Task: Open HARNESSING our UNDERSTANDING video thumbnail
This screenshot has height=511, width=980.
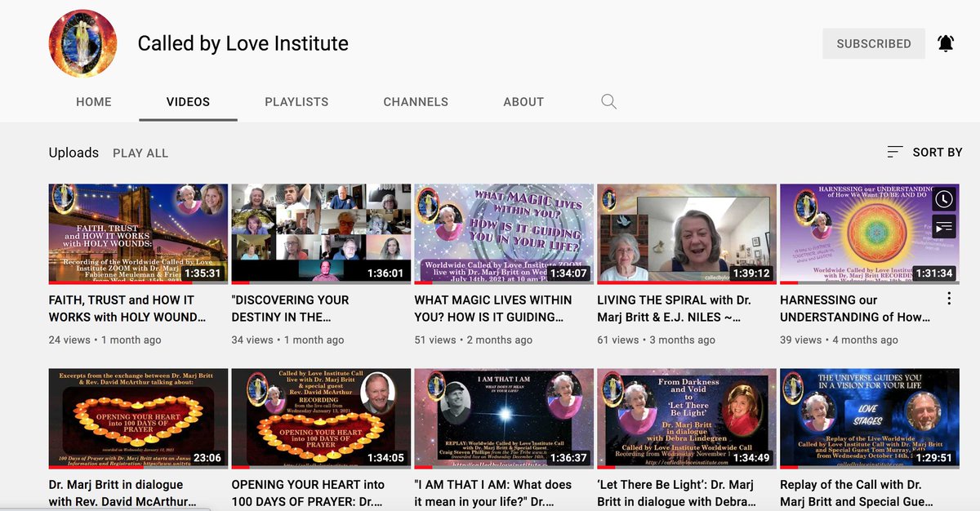Action: point(870,233)
